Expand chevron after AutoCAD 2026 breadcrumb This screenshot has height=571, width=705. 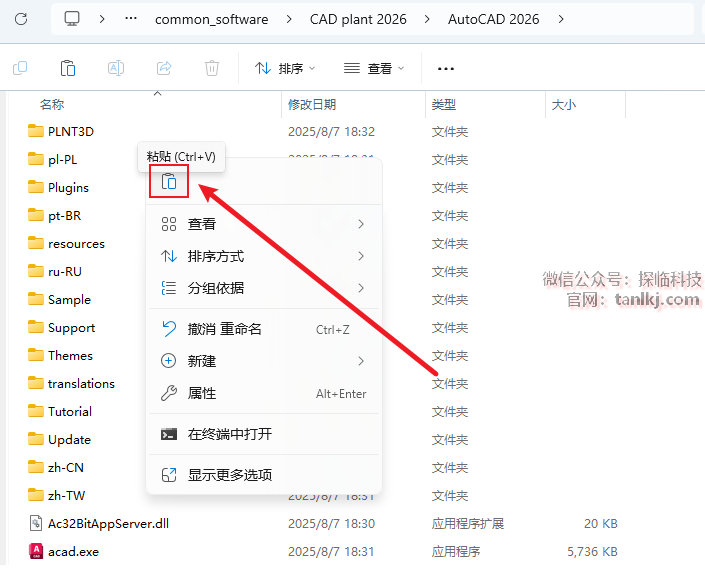[561, 19]
